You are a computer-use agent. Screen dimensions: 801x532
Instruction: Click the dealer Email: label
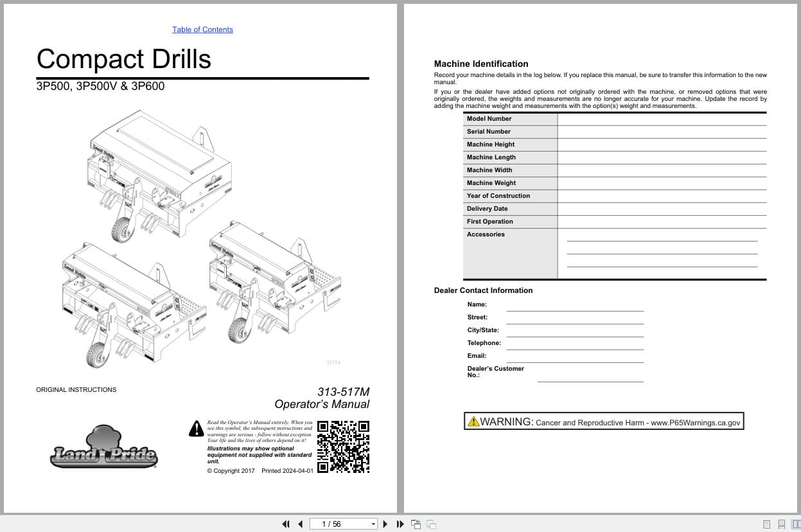[x=477, y=356]
